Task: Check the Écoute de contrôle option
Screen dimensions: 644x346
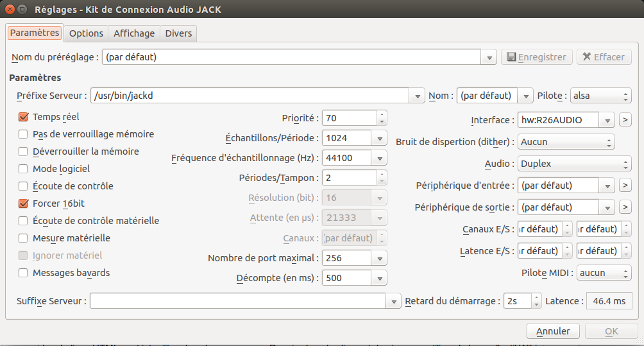Action: [x=23, y=186]
